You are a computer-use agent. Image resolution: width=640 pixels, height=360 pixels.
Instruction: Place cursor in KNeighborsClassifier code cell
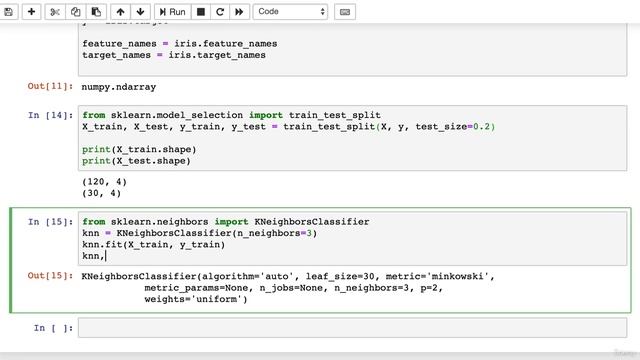click(x=352, y=238)
